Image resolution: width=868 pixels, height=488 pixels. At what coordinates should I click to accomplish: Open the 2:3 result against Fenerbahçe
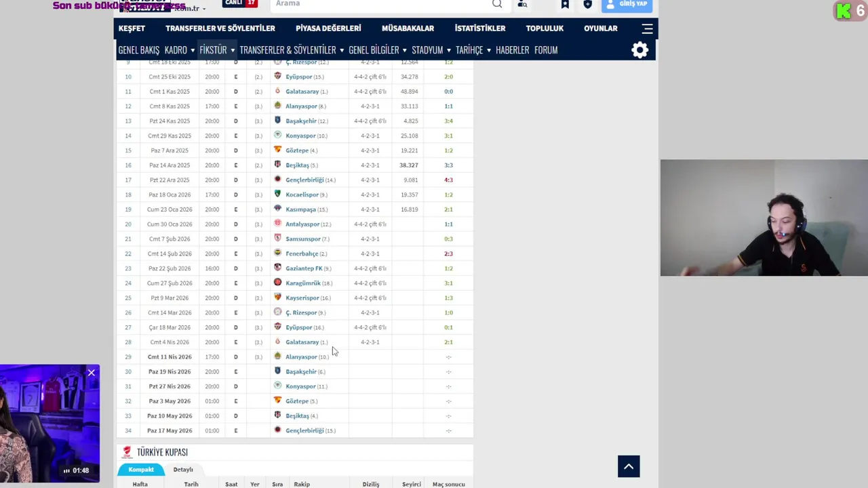[448, 253]
